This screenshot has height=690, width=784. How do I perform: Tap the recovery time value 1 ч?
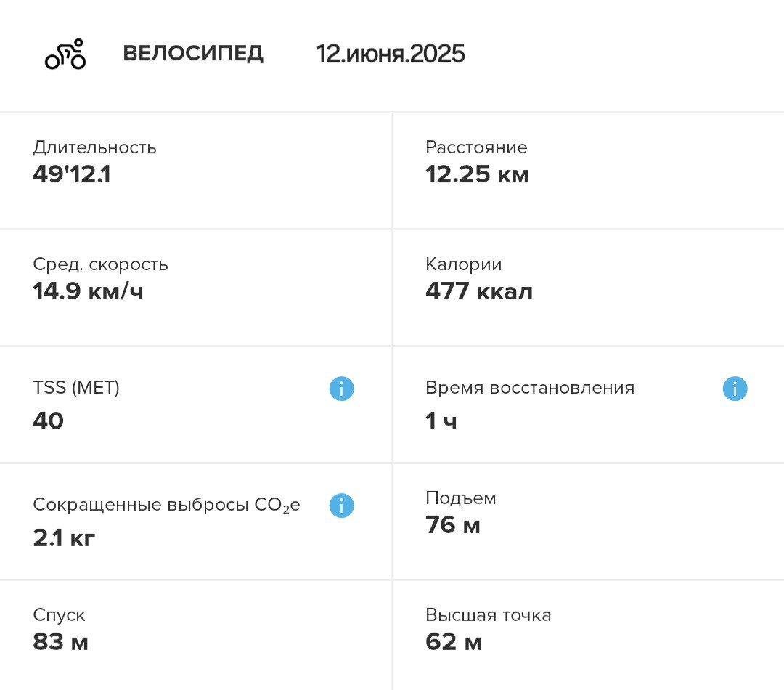441,421
